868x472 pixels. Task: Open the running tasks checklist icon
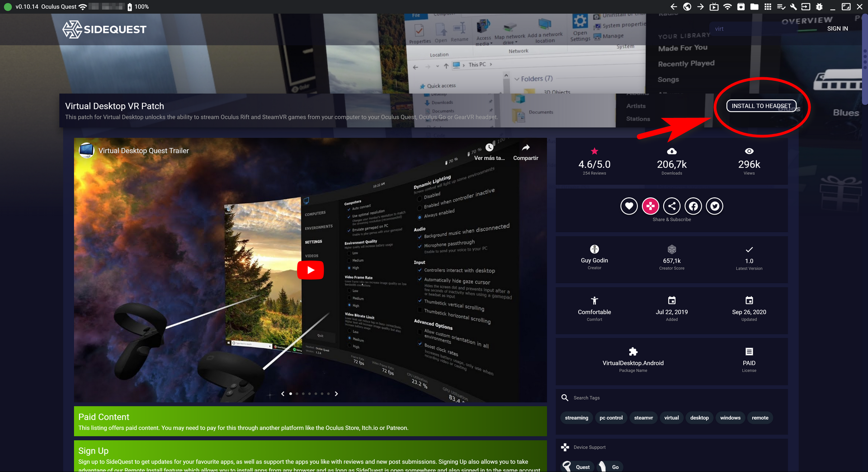point(781,7)
